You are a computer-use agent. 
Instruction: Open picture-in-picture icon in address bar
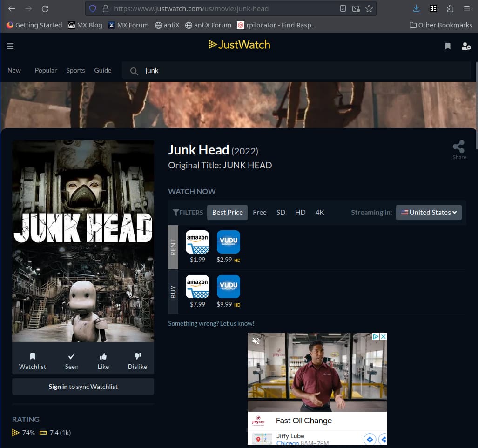[356, 8]
